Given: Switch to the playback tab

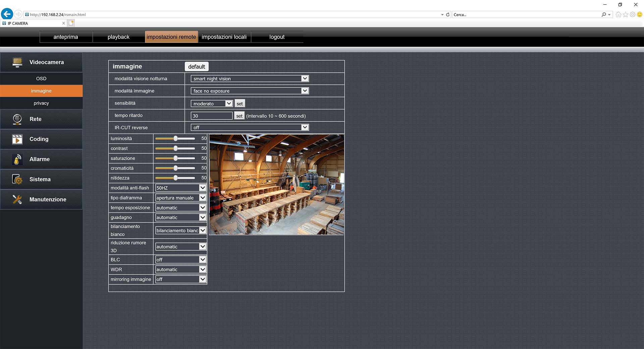Looking at the screenshot, I should pos(118,37).
